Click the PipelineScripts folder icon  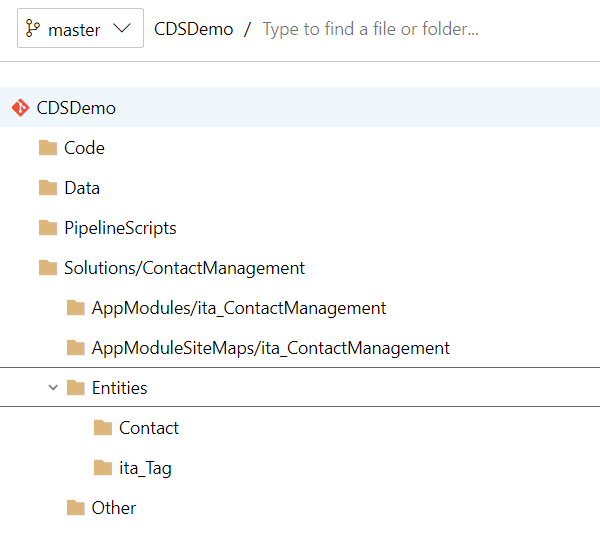click(x=48, y=228)
